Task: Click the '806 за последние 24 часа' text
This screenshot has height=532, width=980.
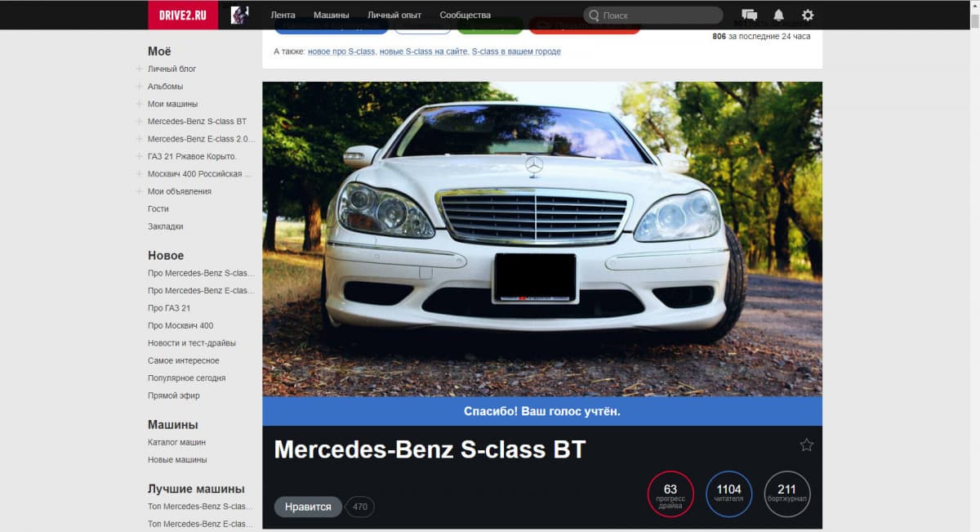Action: pos(761,37)
